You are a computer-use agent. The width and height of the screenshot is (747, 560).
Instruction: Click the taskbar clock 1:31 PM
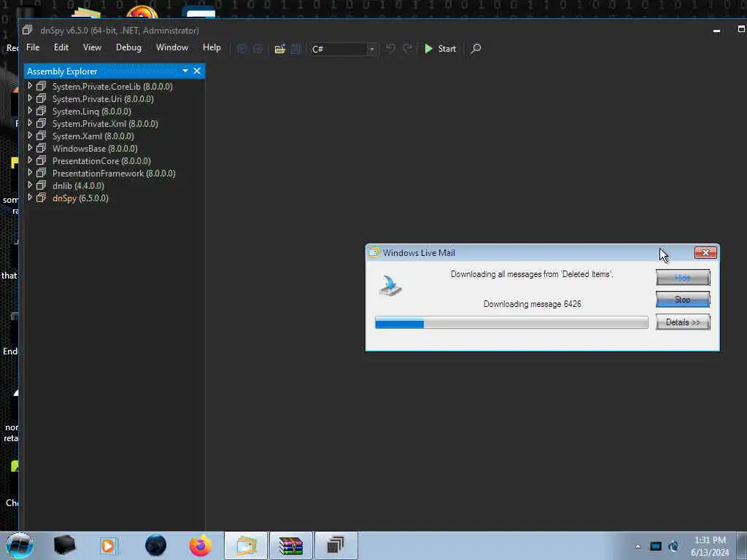(x=710, y=540)
